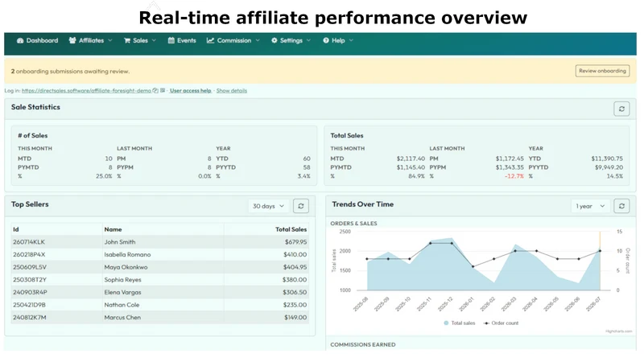Click the MTD total sales value $2,117.40
The width and height of the screenshot is (644, 362).
pos(411,158)
